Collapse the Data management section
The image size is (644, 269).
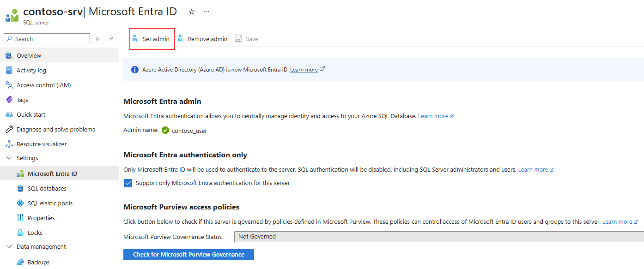coord(8,246)
